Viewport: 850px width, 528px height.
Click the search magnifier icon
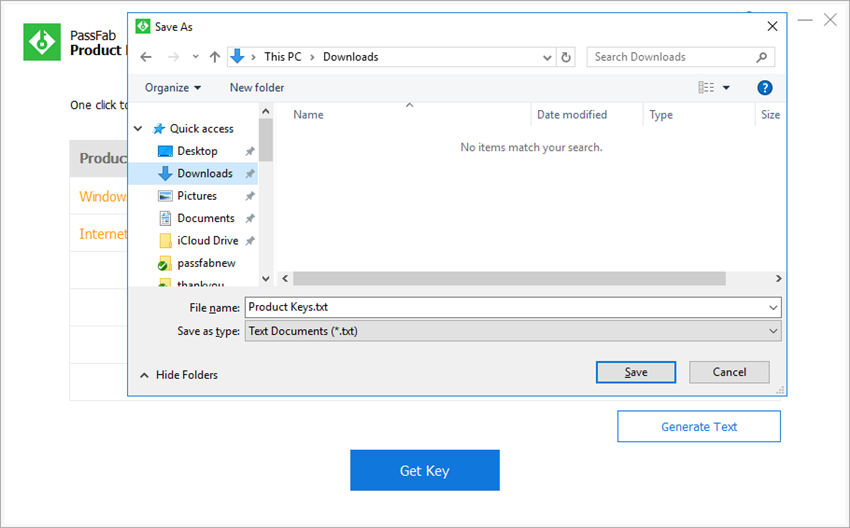tap(762, 57)
